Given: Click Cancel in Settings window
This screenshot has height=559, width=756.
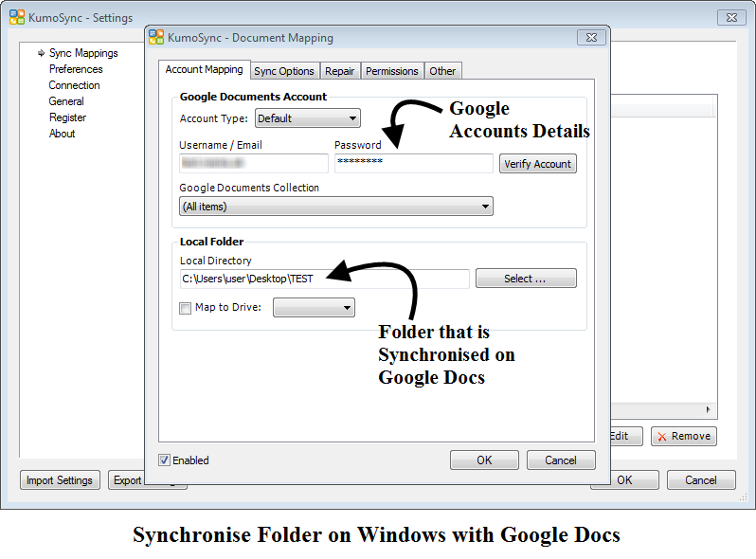Looking at the screenshot, I should (701, 480).
